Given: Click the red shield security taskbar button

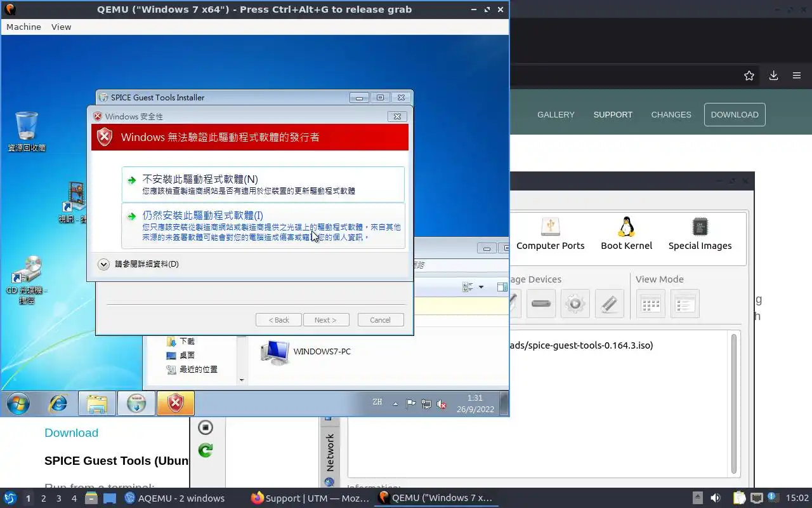Looking at the screenshot, I should click(x=176, y=403).
